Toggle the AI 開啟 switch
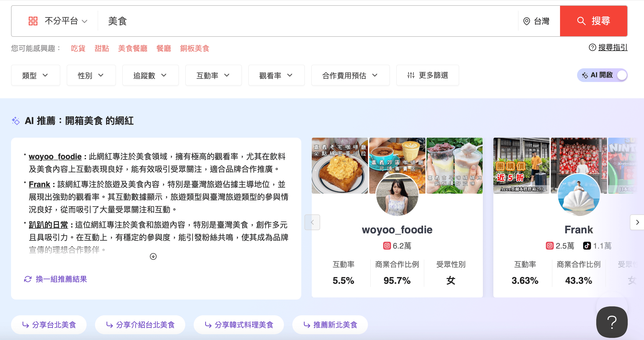Screen dimensions: 644x340 point(602,75)
